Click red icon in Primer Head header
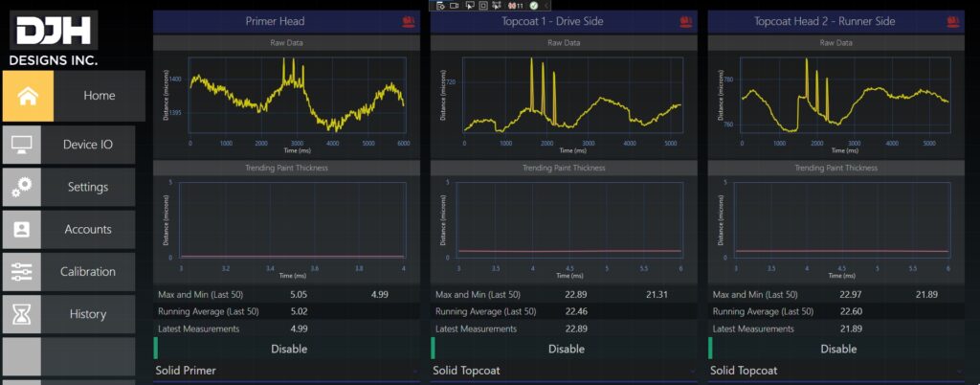The image size is (980, 385). 410,21
